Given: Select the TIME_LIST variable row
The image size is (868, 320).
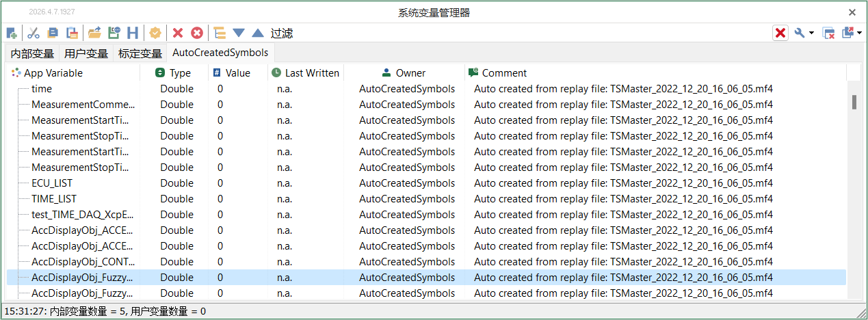Looking at the screenshot, I should 426,199.
